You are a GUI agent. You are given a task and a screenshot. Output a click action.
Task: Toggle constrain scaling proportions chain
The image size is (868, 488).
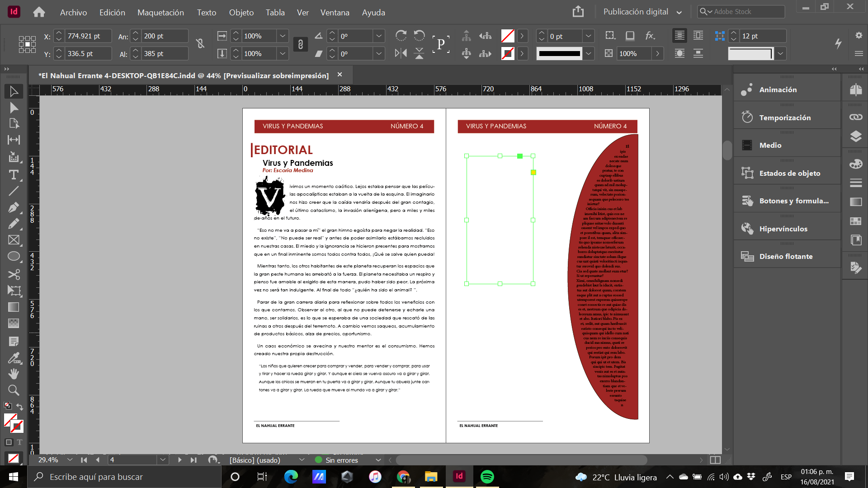pos(300,44)
